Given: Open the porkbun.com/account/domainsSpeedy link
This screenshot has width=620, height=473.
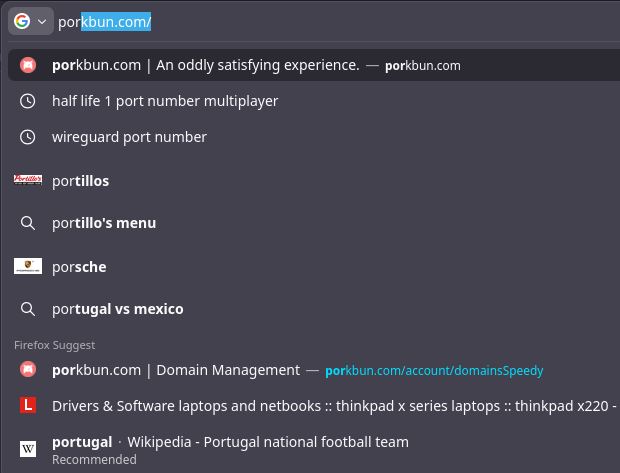Looking at the screenshot, I should [434, 370].
